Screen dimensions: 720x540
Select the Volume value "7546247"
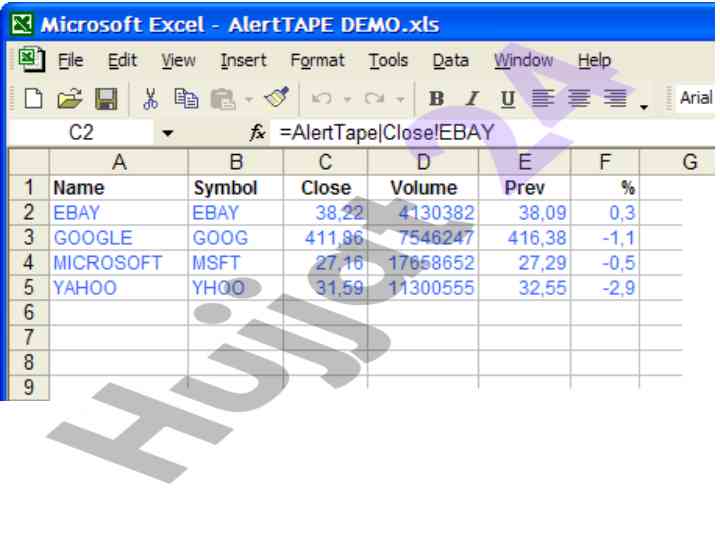423,237
